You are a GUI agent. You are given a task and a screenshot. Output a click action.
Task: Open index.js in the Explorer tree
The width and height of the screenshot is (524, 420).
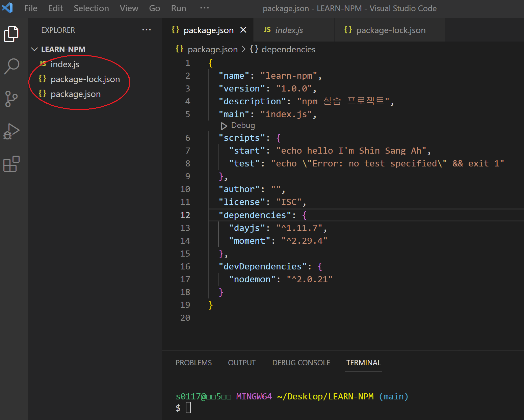[95, 64]
